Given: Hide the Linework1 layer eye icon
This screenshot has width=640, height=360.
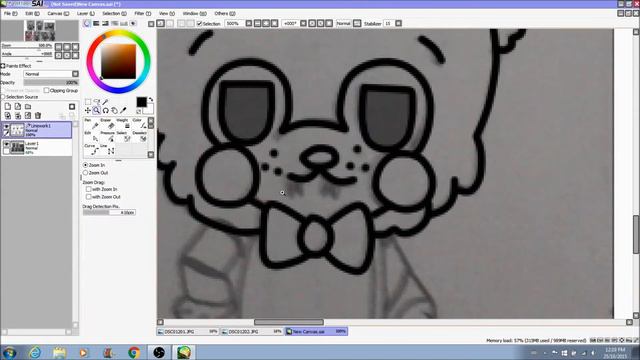Looking at the screenshot, I should pos(6,127).
